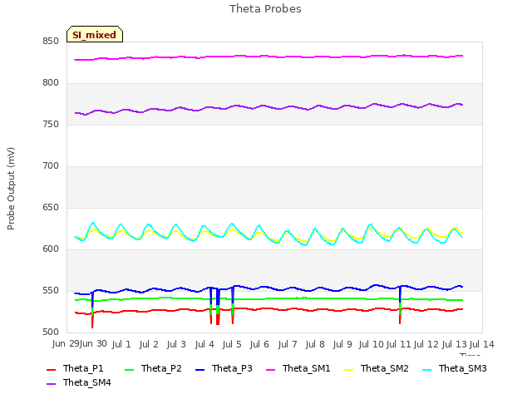Click the blue Theta_P3 legend swatch

tap(199, 369)
